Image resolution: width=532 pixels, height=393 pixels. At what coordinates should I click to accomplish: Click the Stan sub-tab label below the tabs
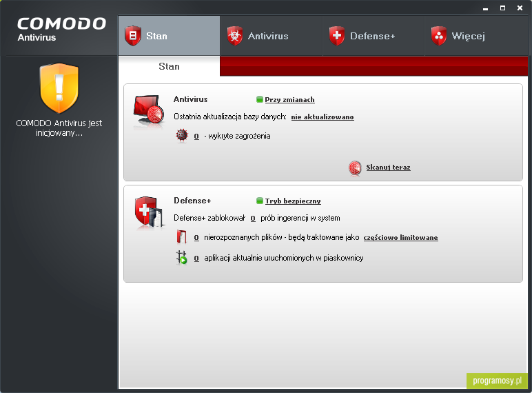pyautogui.click(x=169, y=66)
